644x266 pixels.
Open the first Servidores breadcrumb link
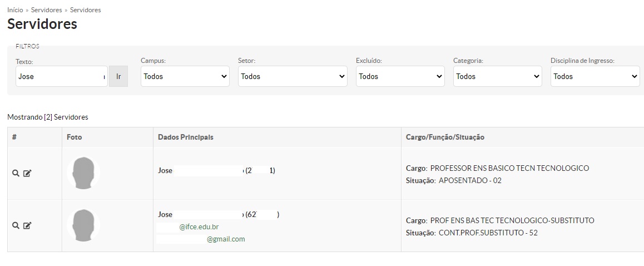[x=46, y=10]
